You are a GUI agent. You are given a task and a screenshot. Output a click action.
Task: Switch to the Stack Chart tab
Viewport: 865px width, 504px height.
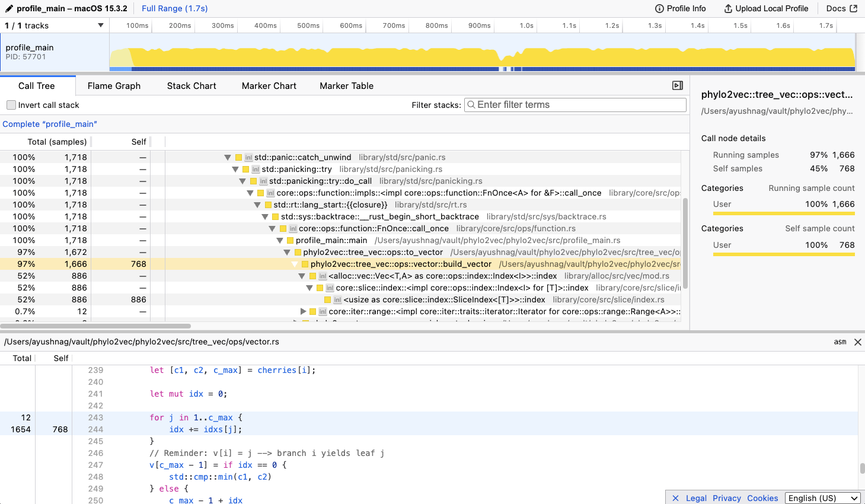191,85
